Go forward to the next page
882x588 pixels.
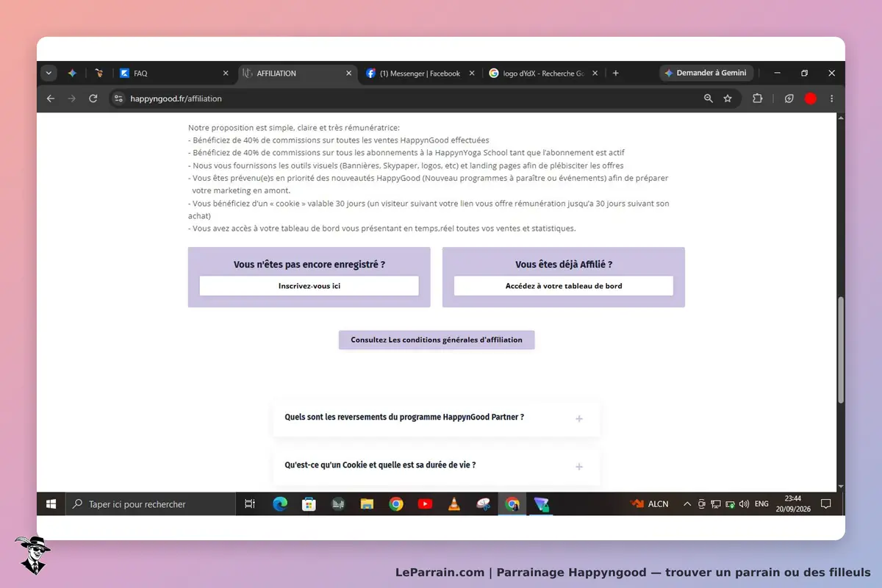(71, 98)
